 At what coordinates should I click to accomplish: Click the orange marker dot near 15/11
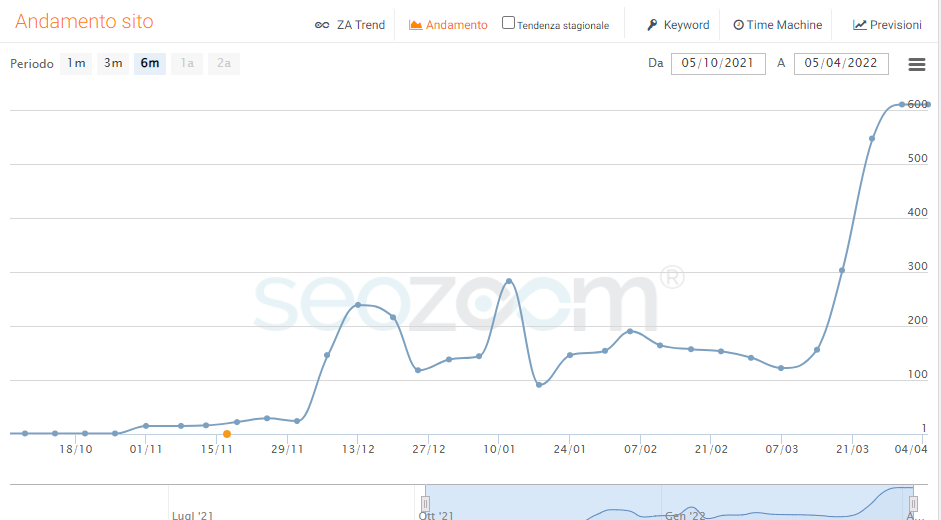(227, 434)
